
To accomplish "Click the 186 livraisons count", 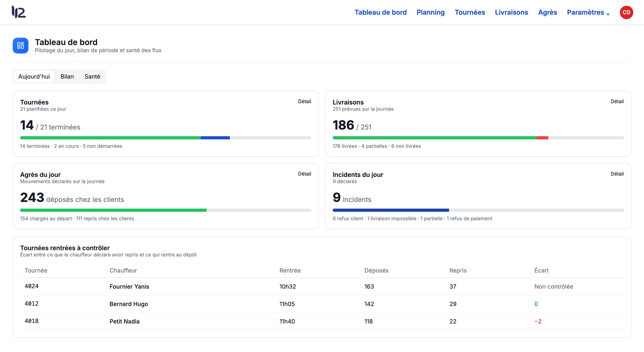I will click(343, 125).
